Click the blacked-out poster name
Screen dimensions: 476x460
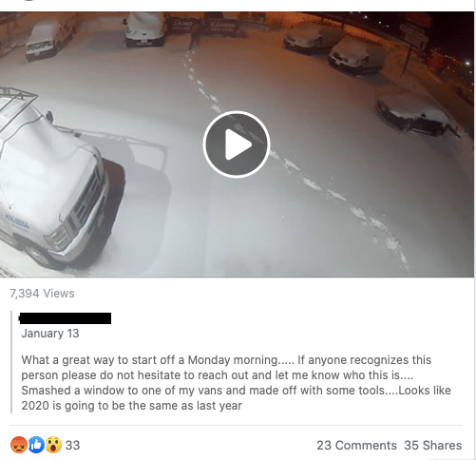coord(66,318)
